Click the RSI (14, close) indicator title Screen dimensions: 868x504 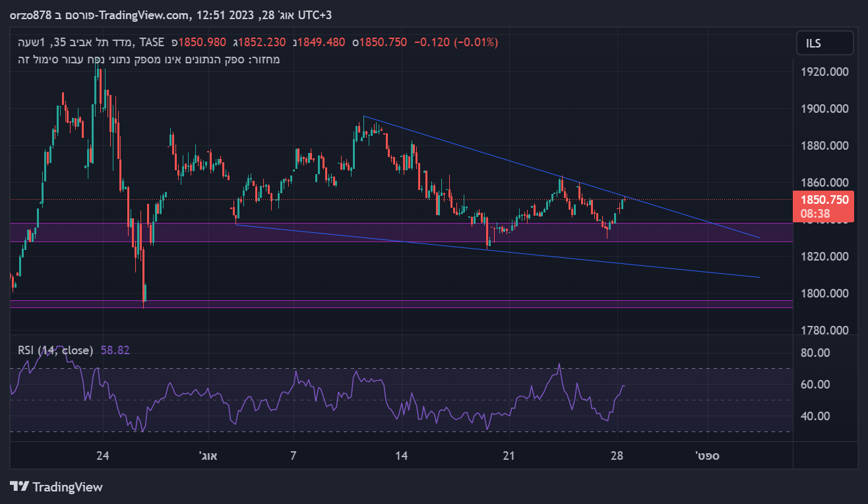click(x=55, y=350)
